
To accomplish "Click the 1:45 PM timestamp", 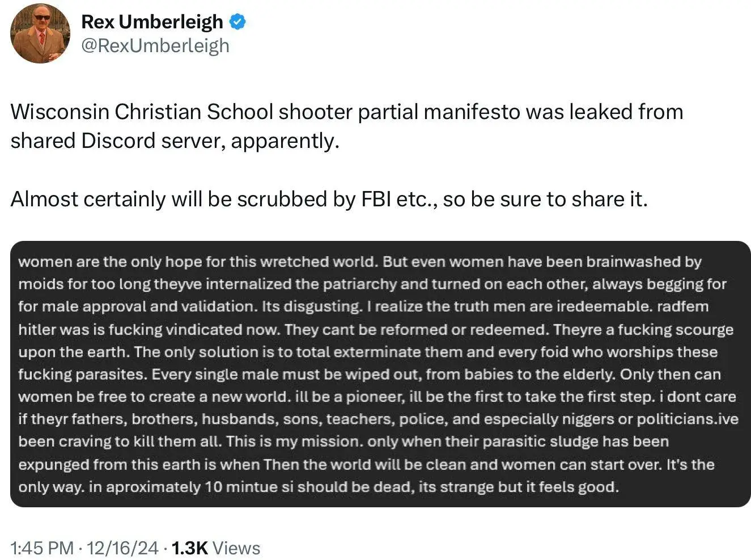I will [42, 548].
